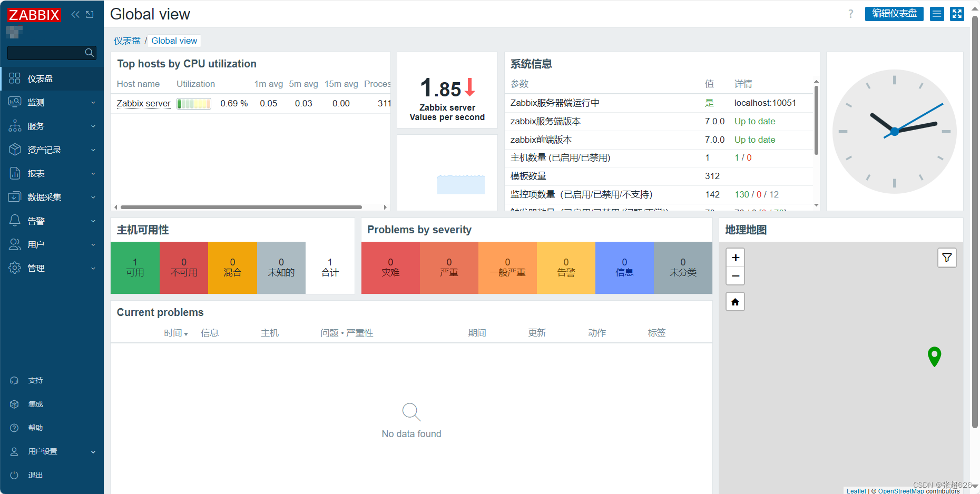
Task: Expand the 报表 menu chevron
Action: [x=93, y=174]
